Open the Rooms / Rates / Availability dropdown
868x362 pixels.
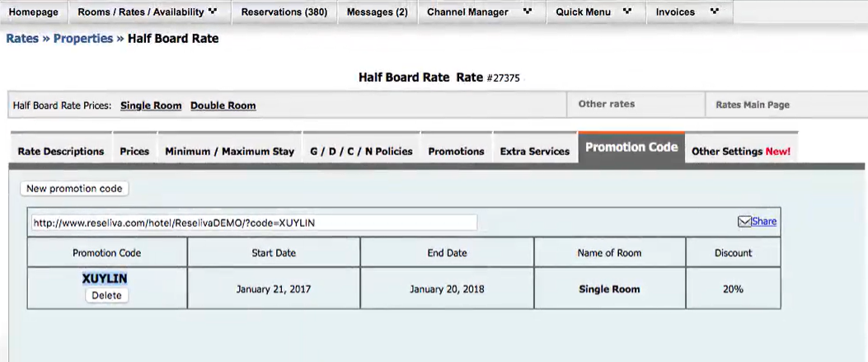tap(148, 12)
